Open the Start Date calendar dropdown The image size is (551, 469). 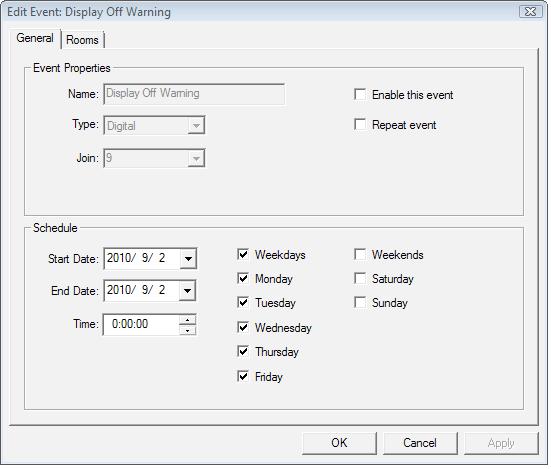188,259
